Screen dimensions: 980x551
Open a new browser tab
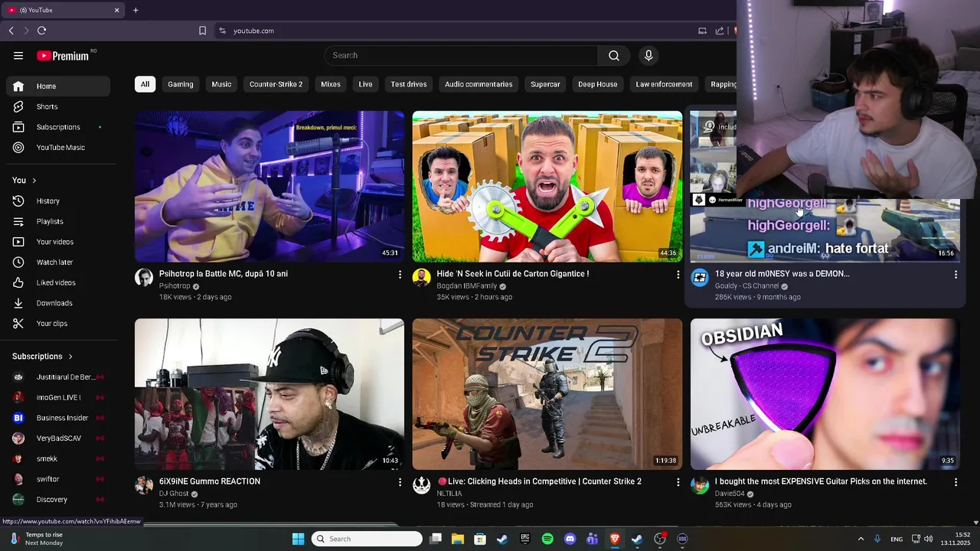point(136,10)
